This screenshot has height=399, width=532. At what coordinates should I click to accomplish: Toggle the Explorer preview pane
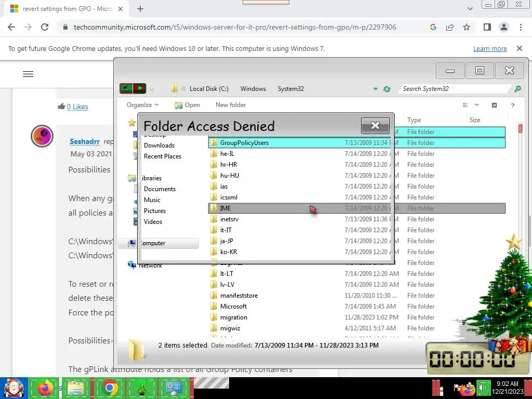coord(495,105)
